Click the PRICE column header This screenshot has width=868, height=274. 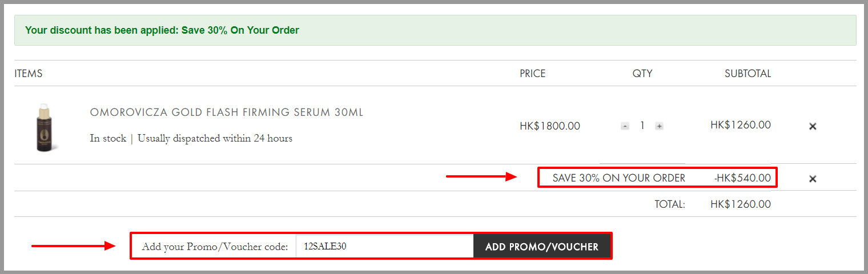[x=533, y=74]
